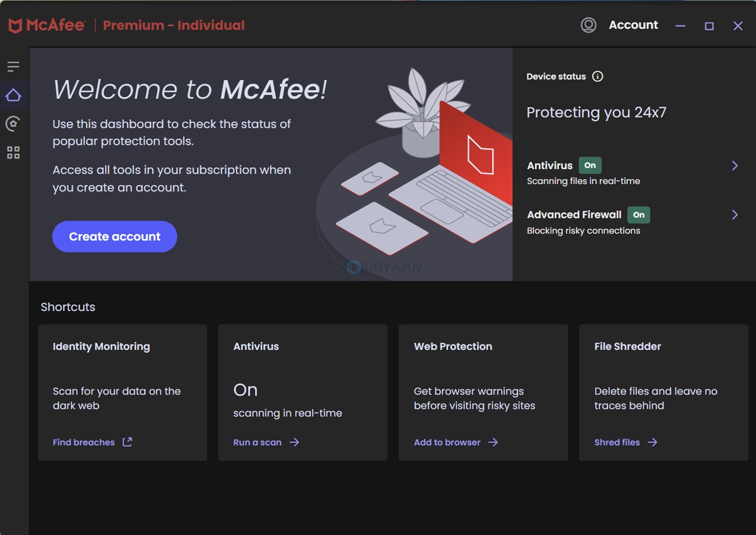The image size is (756, 535).
Task: Click arrow icon next to Add to browser
Action: click(493, 442)
